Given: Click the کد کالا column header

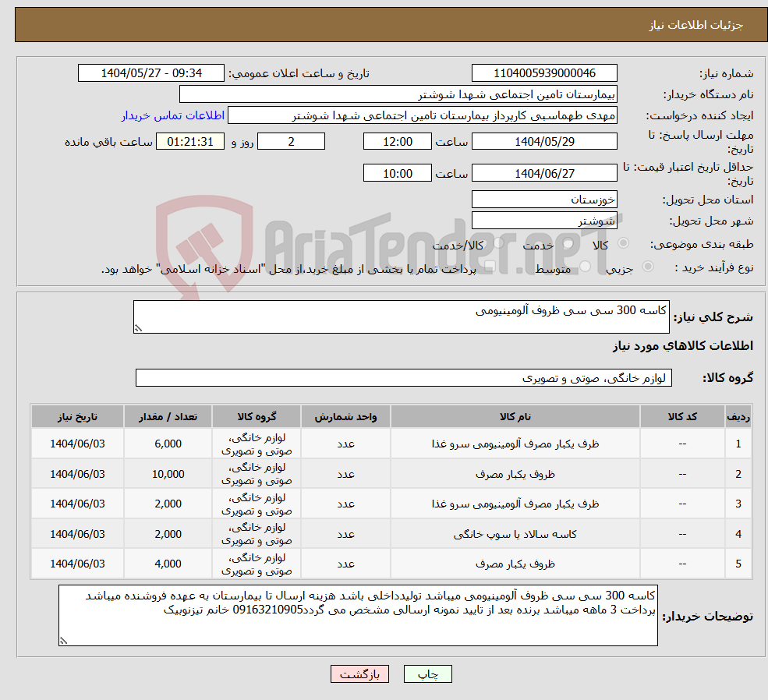Looking at the screenshot, I should point(682,416).
